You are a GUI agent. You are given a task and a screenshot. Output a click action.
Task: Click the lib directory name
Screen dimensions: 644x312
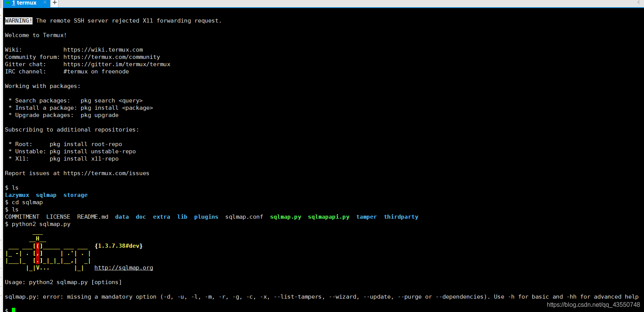(x=182, y=217)
